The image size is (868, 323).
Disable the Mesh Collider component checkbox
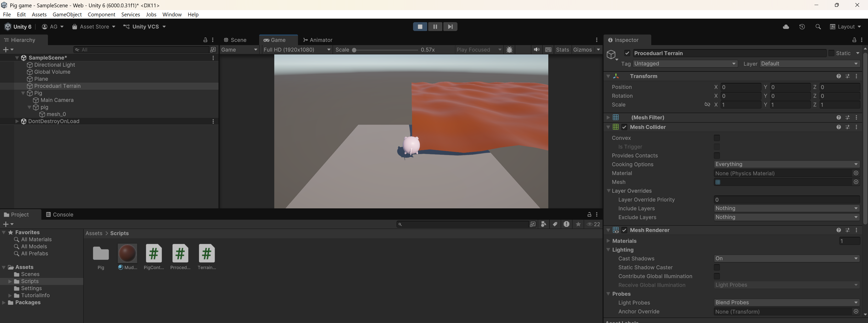point(625,127)
